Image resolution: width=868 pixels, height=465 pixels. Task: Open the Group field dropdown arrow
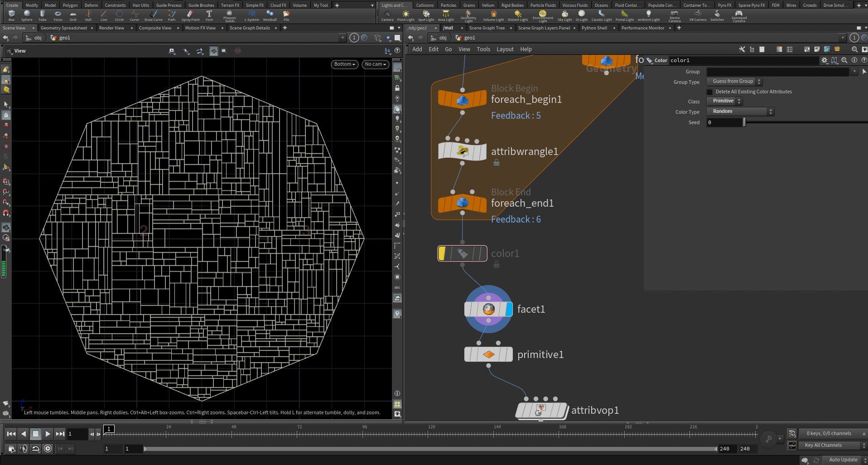tap(854, 72)
